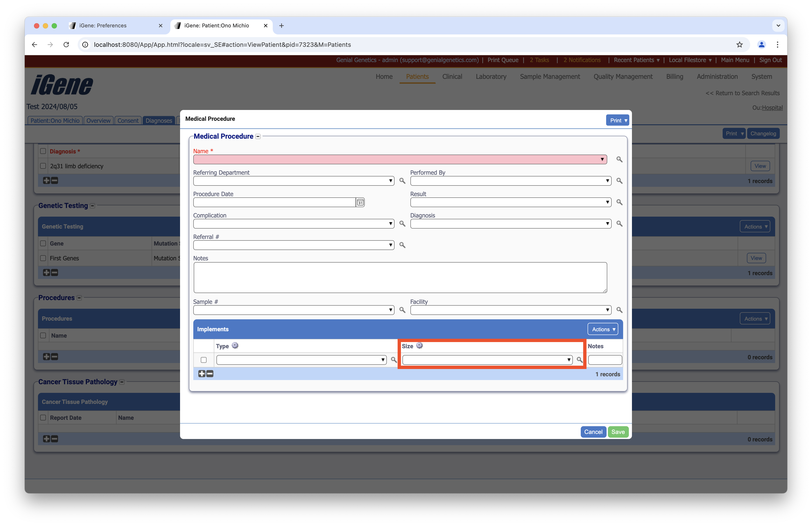Image resolution: width=812 pixels, height=526 pixels.
Task: Click the gear icon beside the Type column header
Action: coord(235,345)
